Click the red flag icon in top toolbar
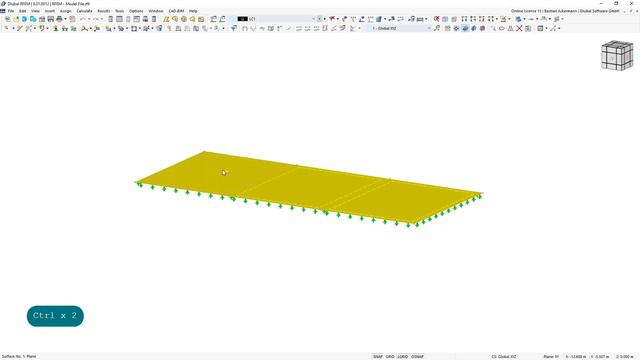640x360 pixels. click(332, 19)
